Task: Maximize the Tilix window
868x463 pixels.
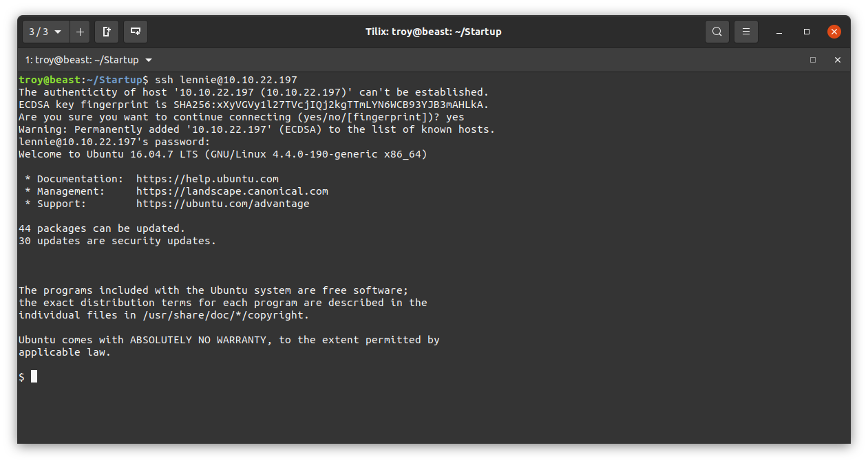Action: tap(807, 32)
